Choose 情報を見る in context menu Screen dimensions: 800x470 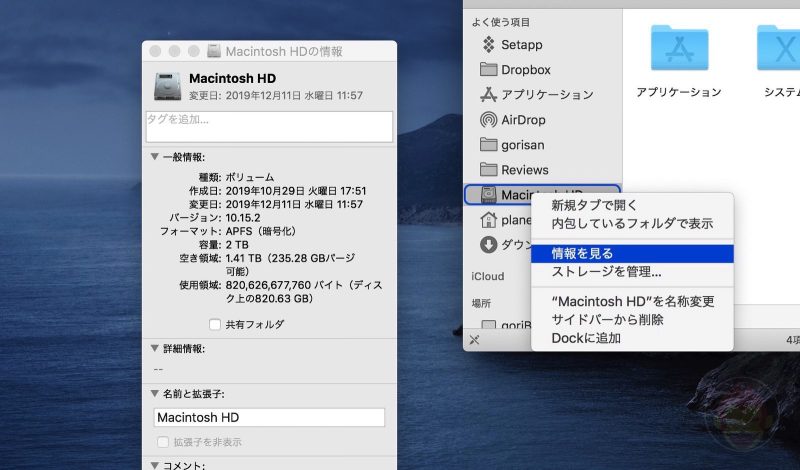point(632,254)
